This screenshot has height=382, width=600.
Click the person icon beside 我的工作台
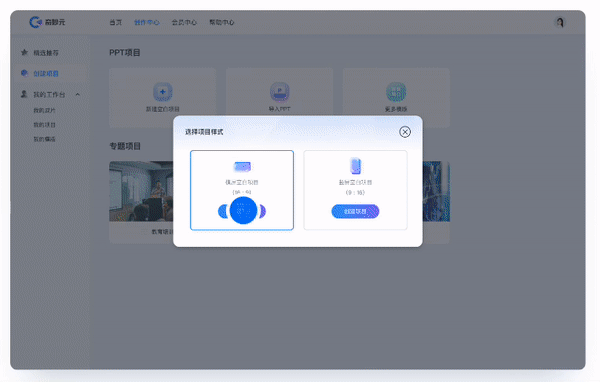pyautogui.click(x=24, y=94)
